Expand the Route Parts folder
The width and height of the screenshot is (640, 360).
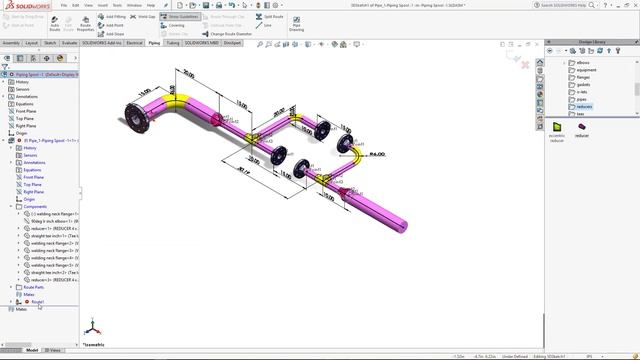click(11, 287)
